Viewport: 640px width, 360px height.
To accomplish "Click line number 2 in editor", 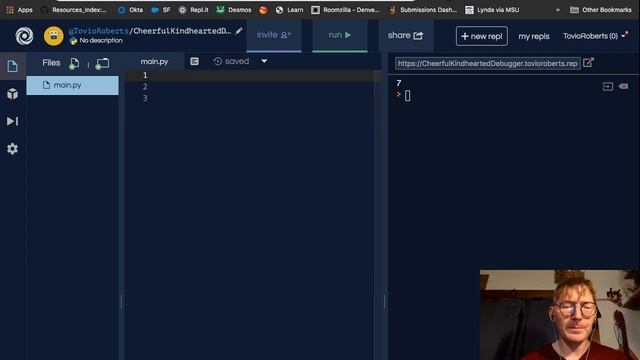I will (x=145, y=87).
